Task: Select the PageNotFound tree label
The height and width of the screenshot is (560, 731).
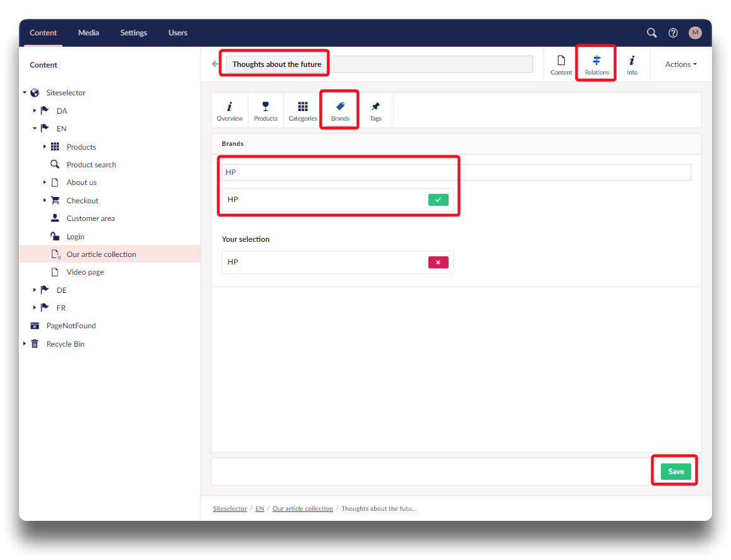Action: (71, 326)
